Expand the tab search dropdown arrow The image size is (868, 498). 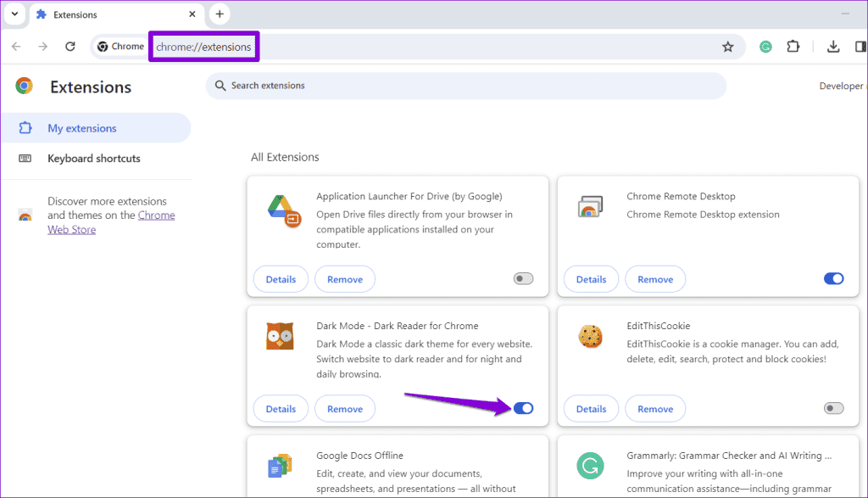coord(14,14)
